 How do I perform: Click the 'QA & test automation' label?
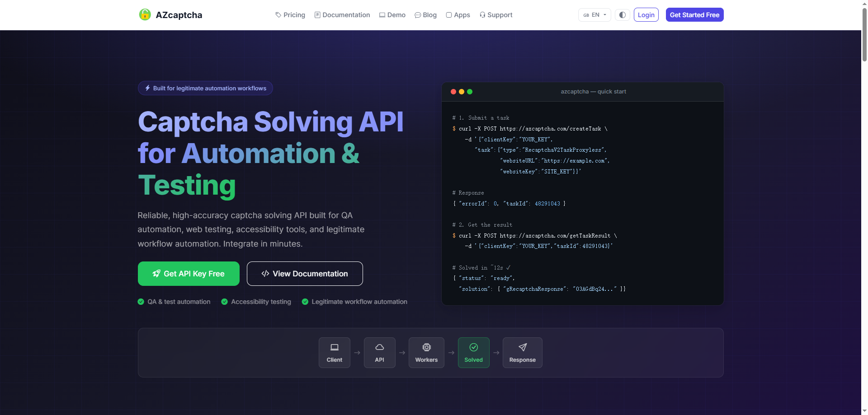pyautogui.click(x=179, y=302)
